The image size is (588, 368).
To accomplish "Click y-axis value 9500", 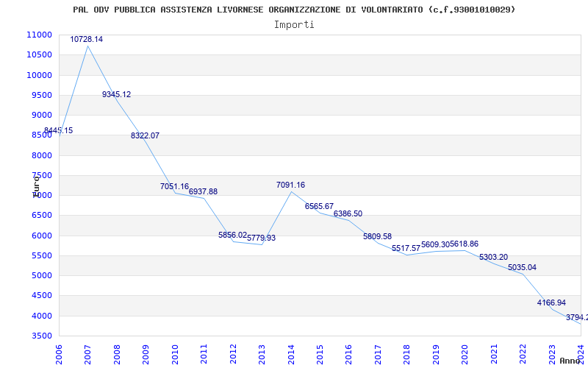I will [41, 95].
